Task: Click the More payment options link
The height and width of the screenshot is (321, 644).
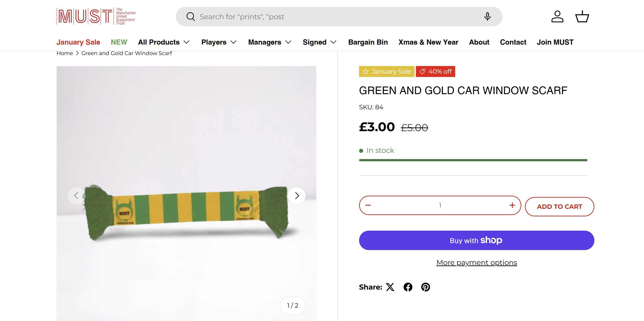Action: click(476, 263)
